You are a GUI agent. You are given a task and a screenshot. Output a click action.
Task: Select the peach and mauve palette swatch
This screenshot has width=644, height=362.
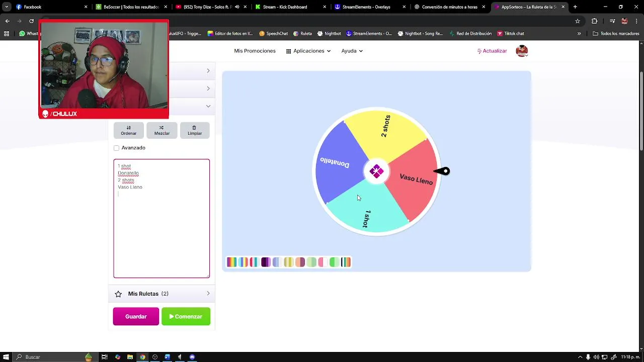click(300, 262)
